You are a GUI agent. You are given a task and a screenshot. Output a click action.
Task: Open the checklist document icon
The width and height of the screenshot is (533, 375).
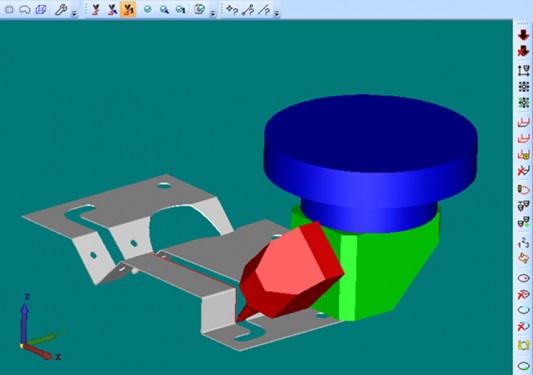199,9
